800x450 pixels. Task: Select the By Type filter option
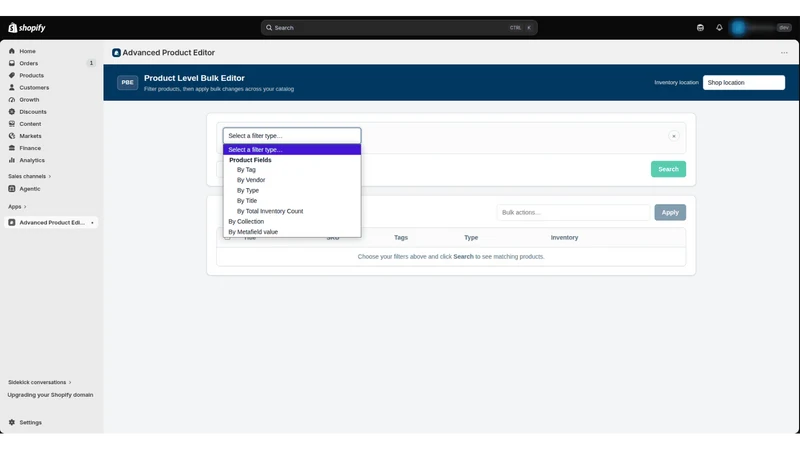[x=247, y=190]
